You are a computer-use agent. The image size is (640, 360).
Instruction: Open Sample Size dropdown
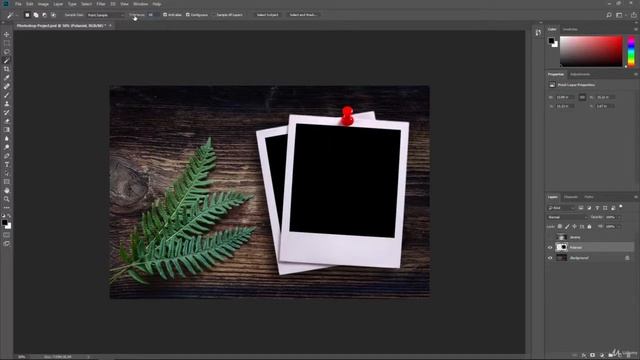click(x=105, y=15)
